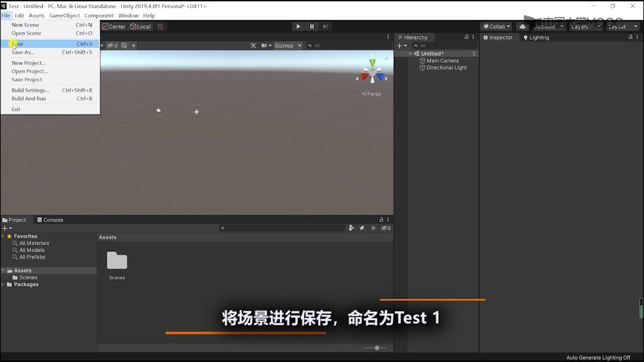This screenshot has width=644, height=362.
Task: Click the Play button in the toolbar
Action: [298, 27]
